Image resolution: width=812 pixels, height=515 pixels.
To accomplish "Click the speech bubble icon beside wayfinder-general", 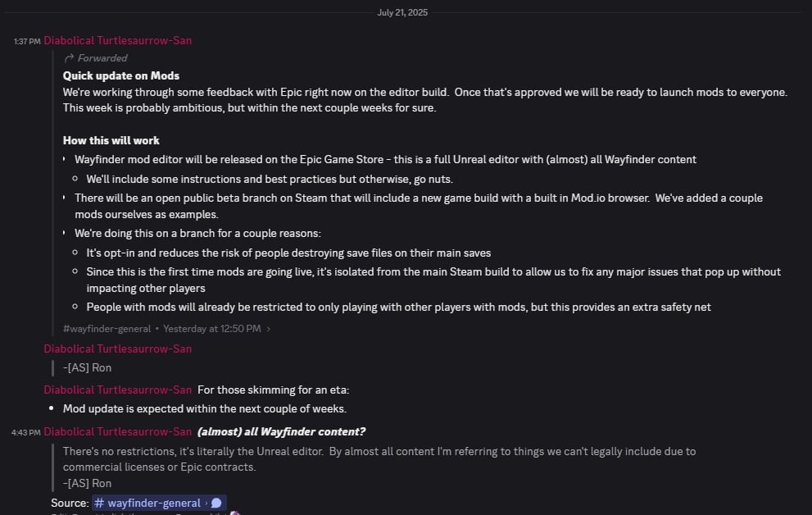I will pos(216,503).
